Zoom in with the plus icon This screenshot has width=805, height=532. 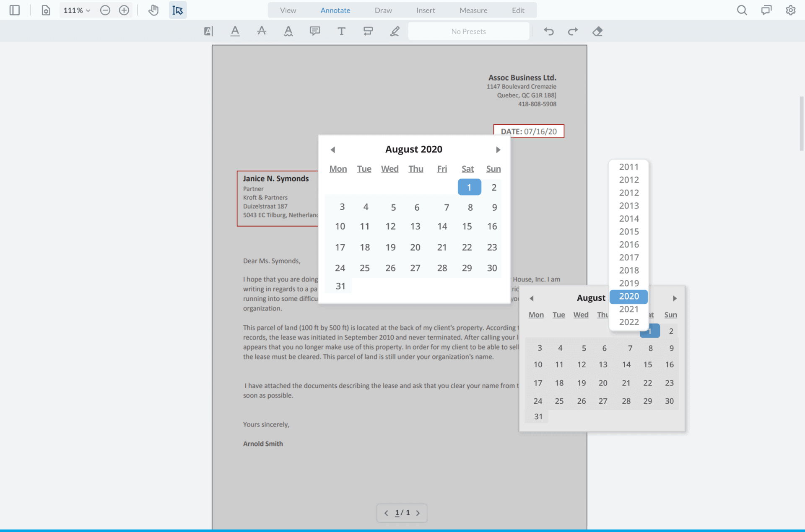tap(124, 10)
